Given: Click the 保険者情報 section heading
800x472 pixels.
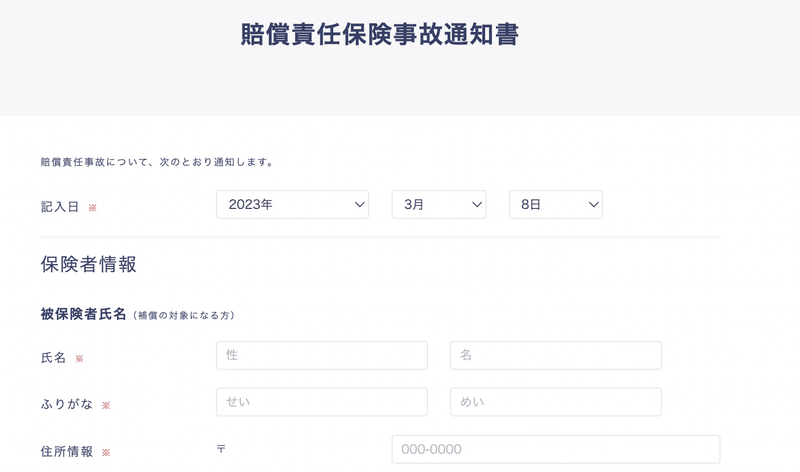Looking at the screenshot, I should [x=89, y=264].
